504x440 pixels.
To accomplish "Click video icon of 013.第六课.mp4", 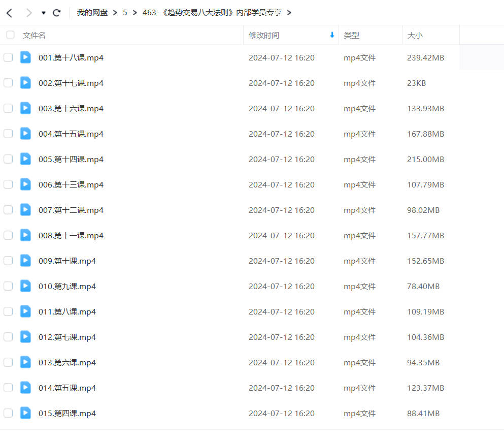I will pyautogui.click(x=25, y=362).
